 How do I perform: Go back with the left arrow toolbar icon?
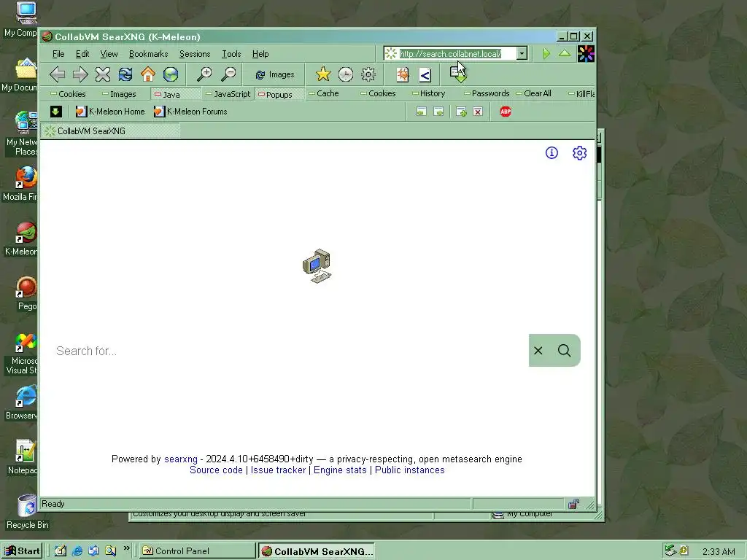[57, 74]
